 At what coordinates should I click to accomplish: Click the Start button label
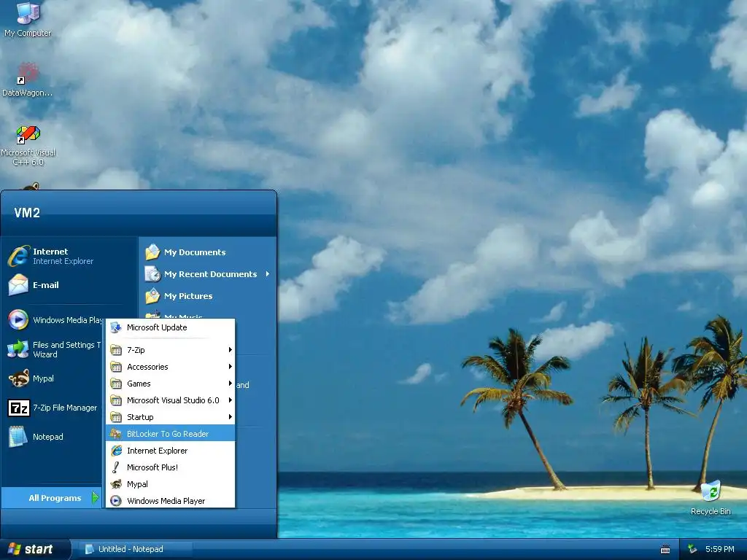39,549
